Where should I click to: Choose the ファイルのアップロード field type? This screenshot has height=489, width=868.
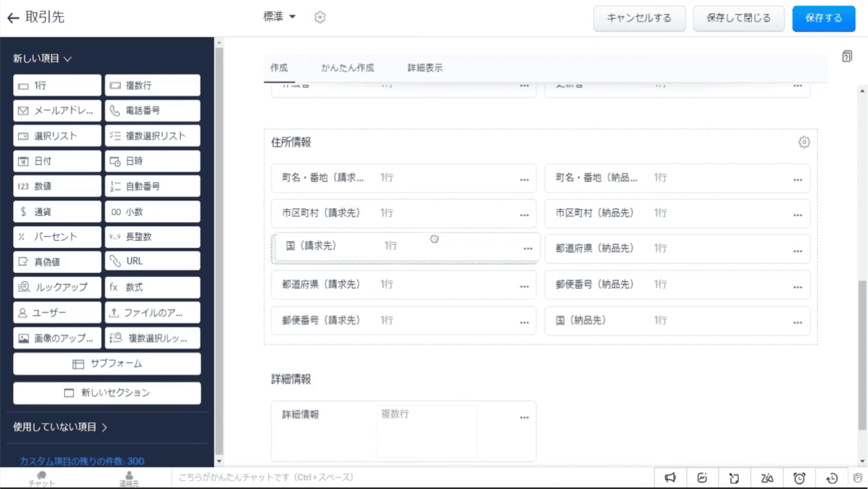[x=152, y=313]
